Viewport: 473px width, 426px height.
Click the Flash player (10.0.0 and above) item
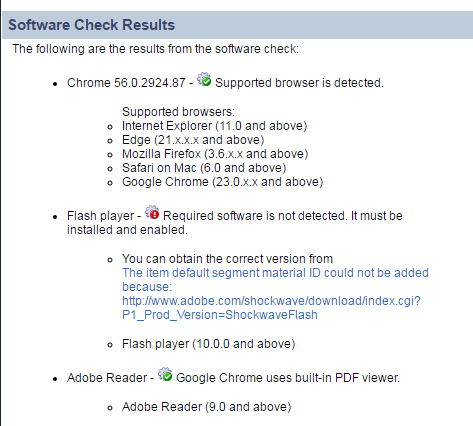209,344
